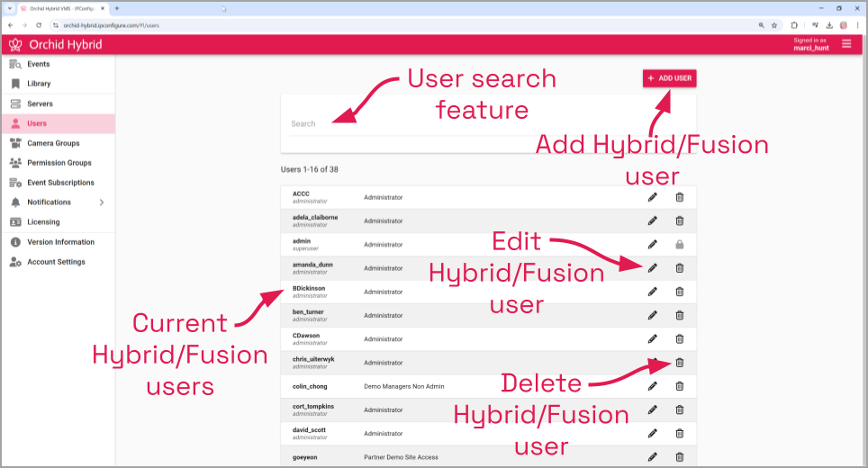The width and height of the screenshot is (868, 468).
Task: Edit the ben_turner user
Action: pyautogui.click(x=653, y=315)
